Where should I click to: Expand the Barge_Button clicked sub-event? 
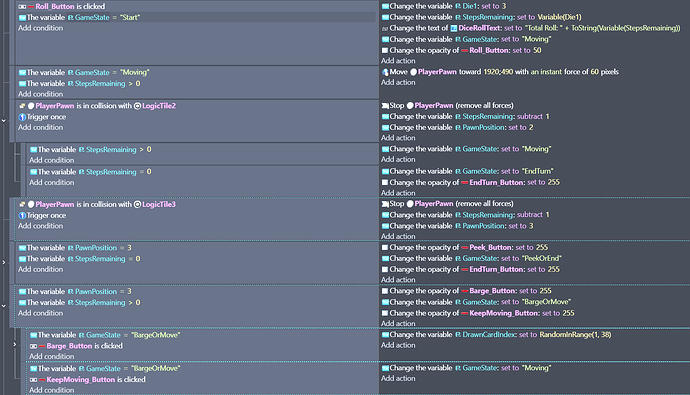click(x=15, y=344)
